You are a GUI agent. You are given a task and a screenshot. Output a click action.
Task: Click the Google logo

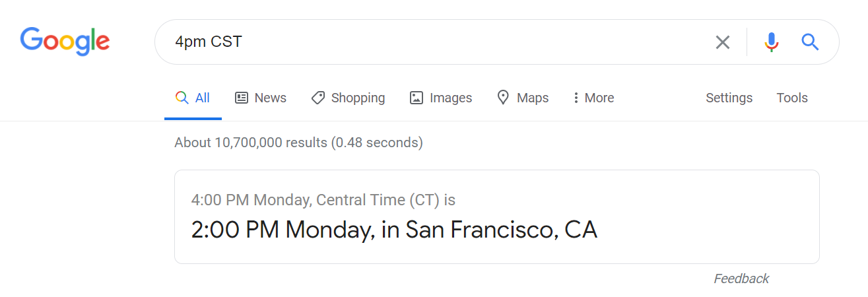[x=65, y=42]
